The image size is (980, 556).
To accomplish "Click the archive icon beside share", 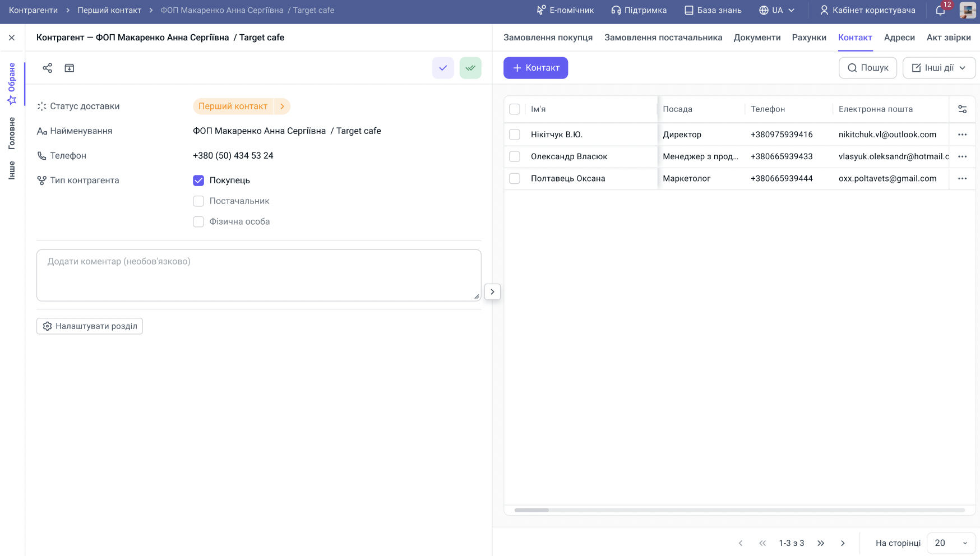I will 70,68.
